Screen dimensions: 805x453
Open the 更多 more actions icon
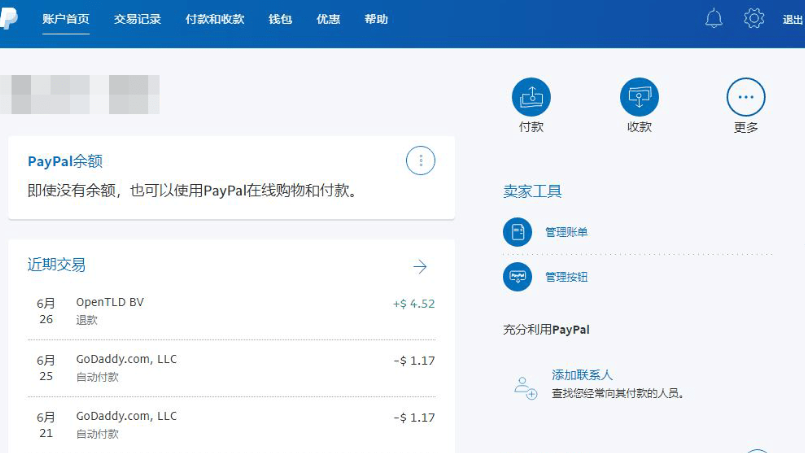pyautogui.click(x=745, y=97)
